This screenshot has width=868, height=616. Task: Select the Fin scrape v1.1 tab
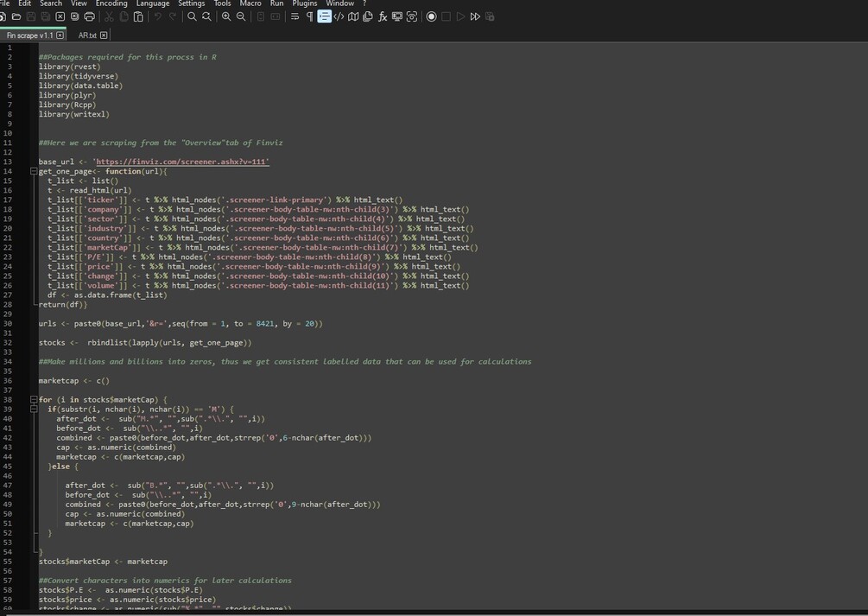pyautogui.click(x=30, y=35)
